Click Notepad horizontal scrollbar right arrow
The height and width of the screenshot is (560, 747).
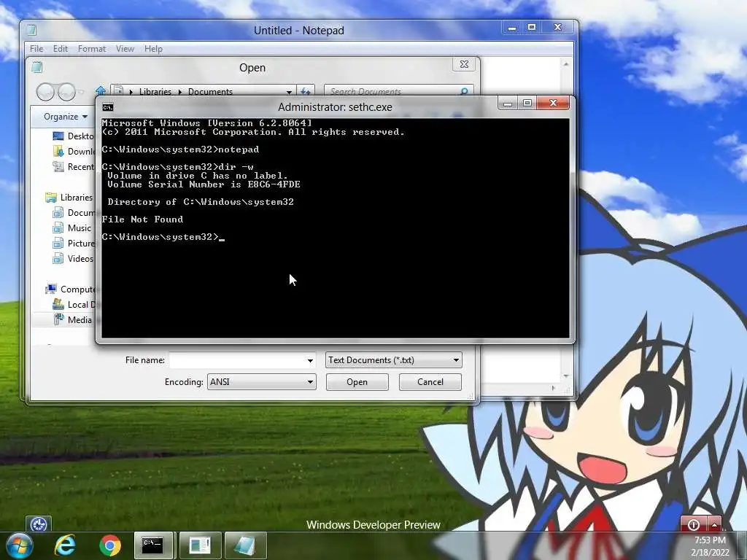click(x=553, y=388)
